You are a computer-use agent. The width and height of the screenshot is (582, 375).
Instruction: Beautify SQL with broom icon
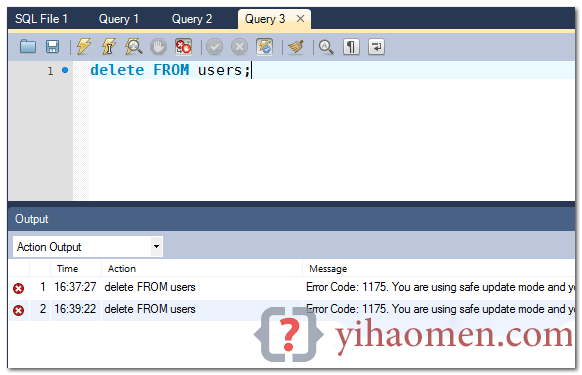[x=296, y=47]
